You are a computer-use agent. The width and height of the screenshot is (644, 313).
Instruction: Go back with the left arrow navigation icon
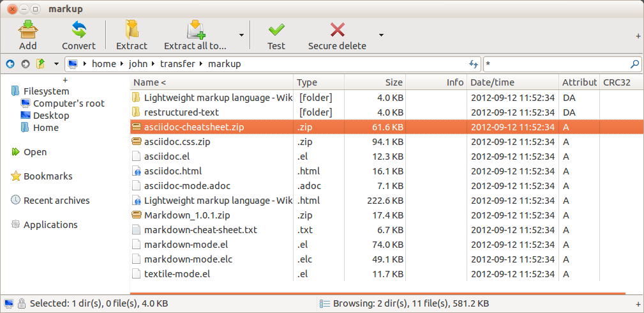pyautogui.click(x=10, y=64)
